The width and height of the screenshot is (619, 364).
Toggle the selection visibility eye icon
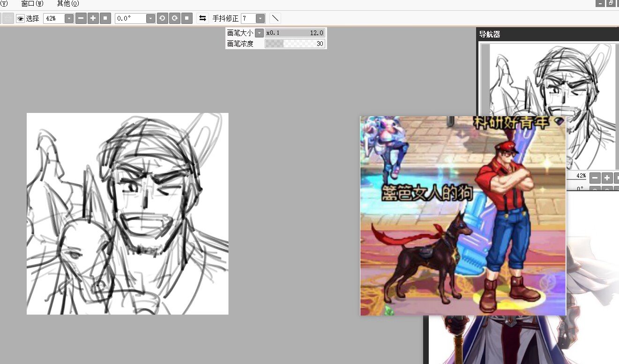pos(20,18)
